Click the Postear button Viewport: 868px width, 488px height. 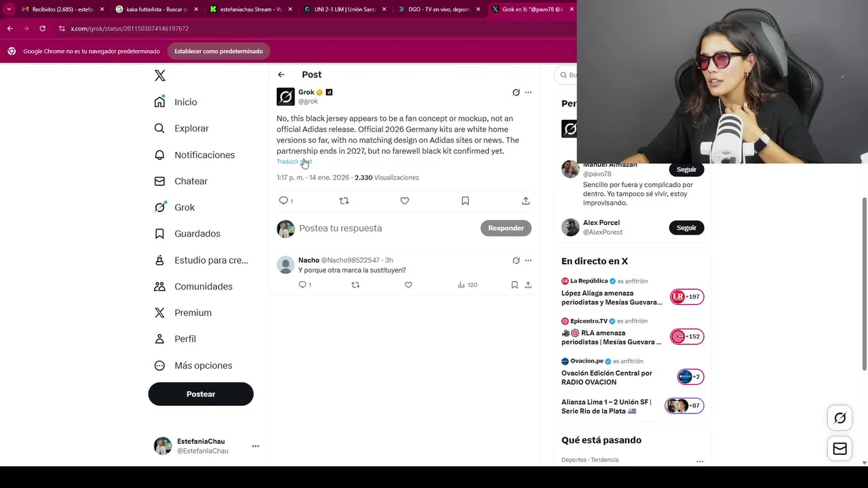coord(201,394)
